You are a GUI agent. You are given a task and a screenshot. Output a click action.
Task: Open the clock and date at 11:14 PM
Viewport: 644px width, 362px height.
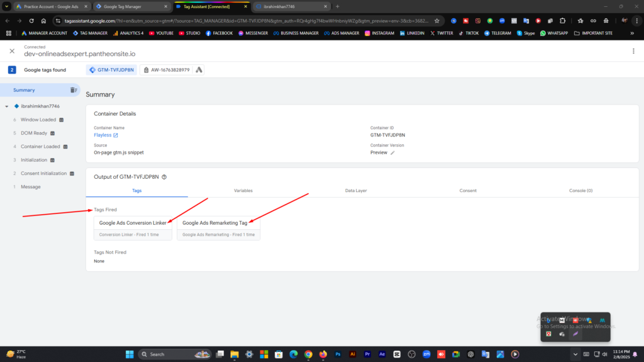[x=621, y=354]
